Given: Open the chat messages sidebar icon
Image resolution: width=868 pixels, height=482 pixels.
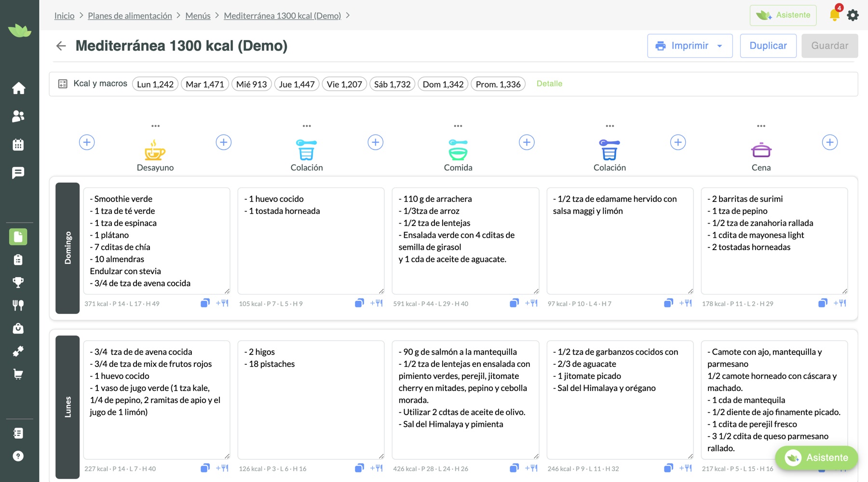Looking at the screenshot, I should pyautogui.click(x=18, y=173).
